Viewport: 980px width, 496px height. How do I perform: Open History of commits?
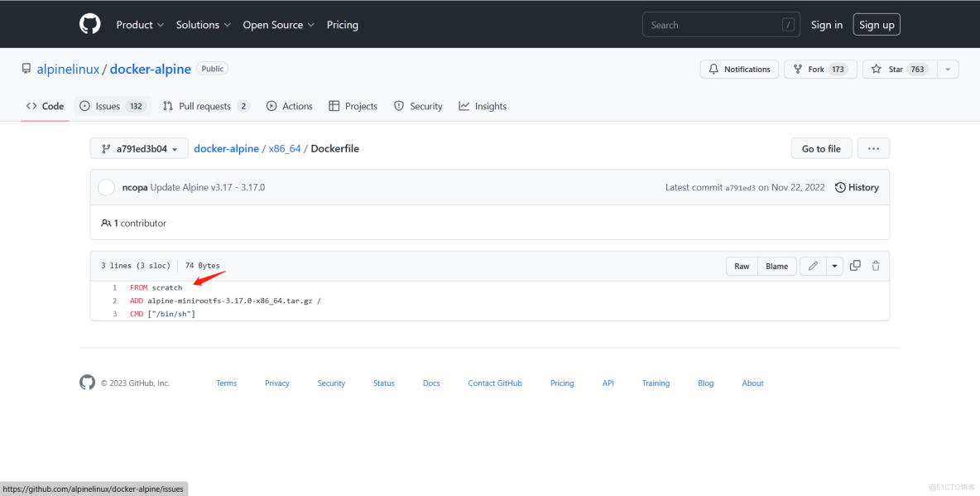tap(857, 187)
